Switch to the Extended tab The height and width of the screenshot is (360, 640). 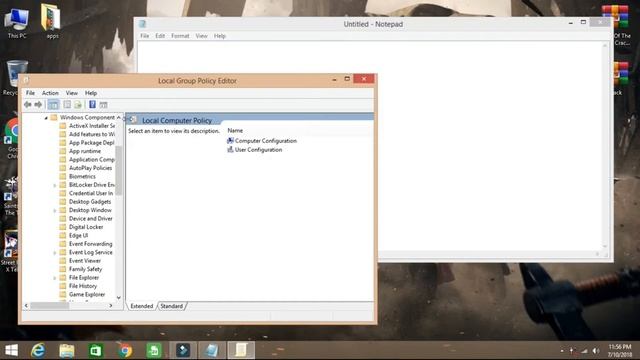[x=142, y=306]
